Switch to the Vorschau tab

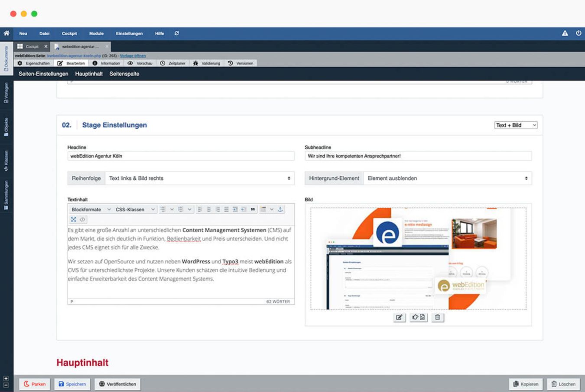click(140, 63)
